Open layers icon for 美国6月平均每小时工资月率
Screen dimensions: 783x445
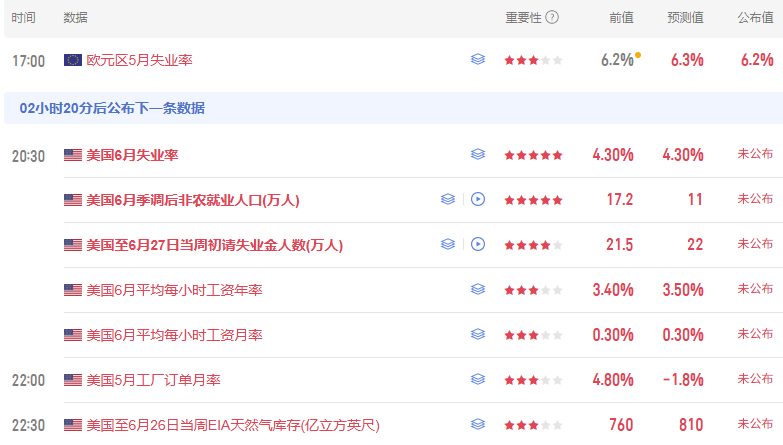478,334
